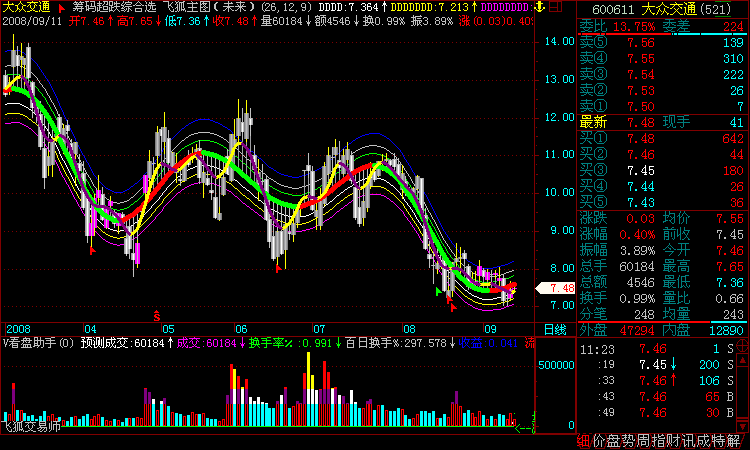Viewport: 750px width, 450px height.
Task: Click the 卖⑤ 7.56 order row
Action: tap(662, 43)
